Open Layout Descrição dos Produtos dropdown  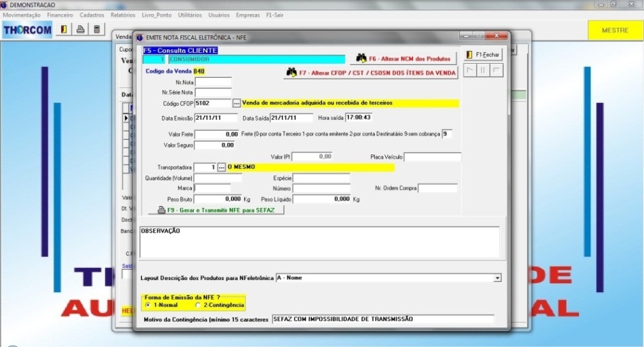pyautogui.click(x=498, y=278)
